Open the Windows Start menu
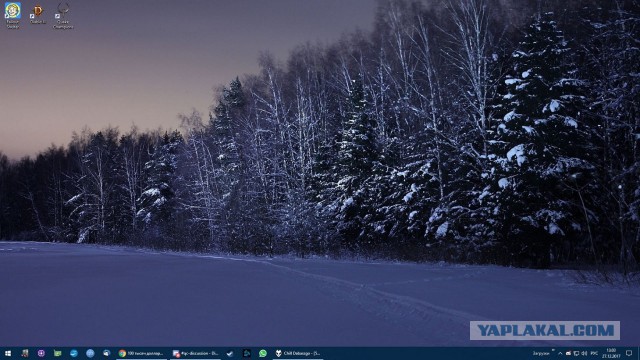 coord(8,353)
